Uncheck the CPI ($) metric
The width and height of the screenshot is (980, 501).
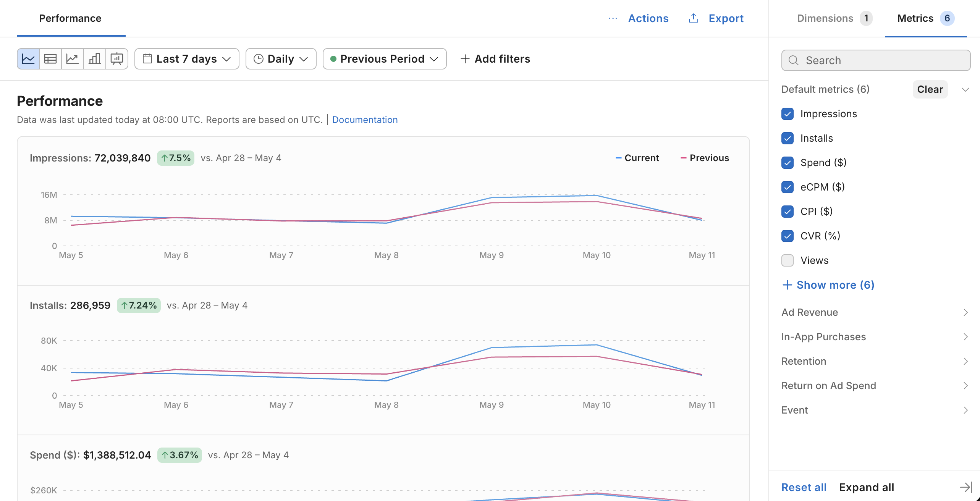click(x=788, y=212)
